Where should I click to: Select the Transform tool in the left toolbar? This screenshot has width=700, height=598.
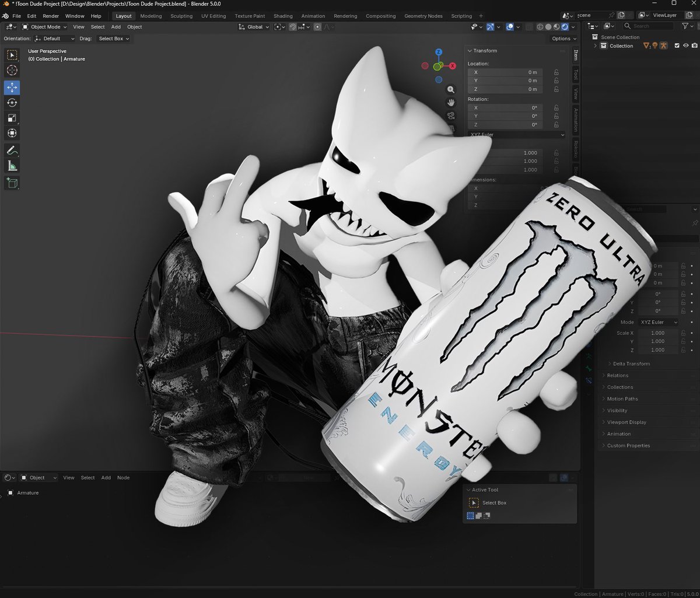coord(12,133)
